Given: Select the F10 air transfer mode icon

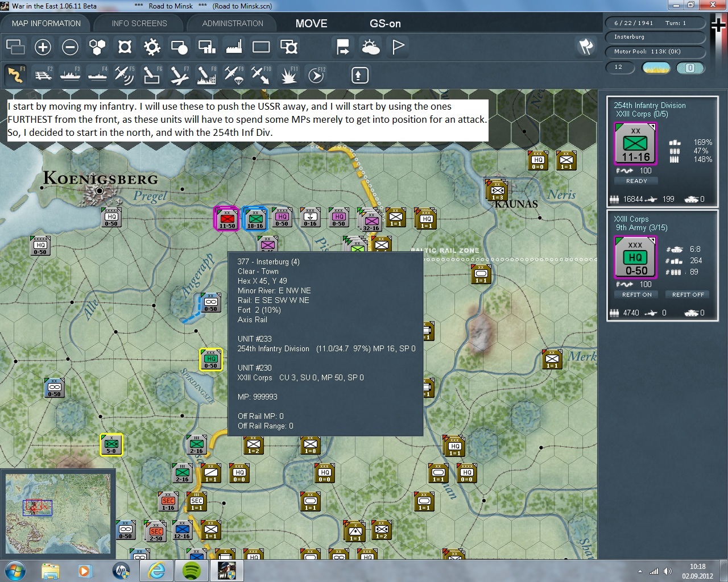Looking at the screenshot, I should pos(261,75).
